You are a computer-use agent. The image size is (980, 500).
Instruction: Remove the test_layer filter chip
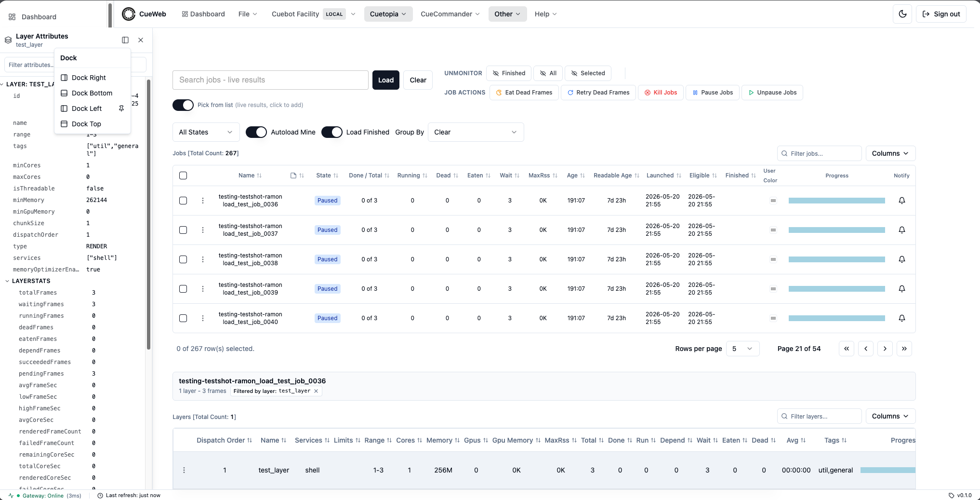tap(316, 391)
